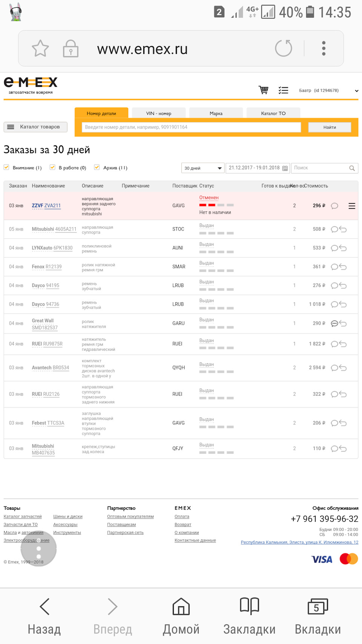Switch to the Марка tab

(216, 113)
